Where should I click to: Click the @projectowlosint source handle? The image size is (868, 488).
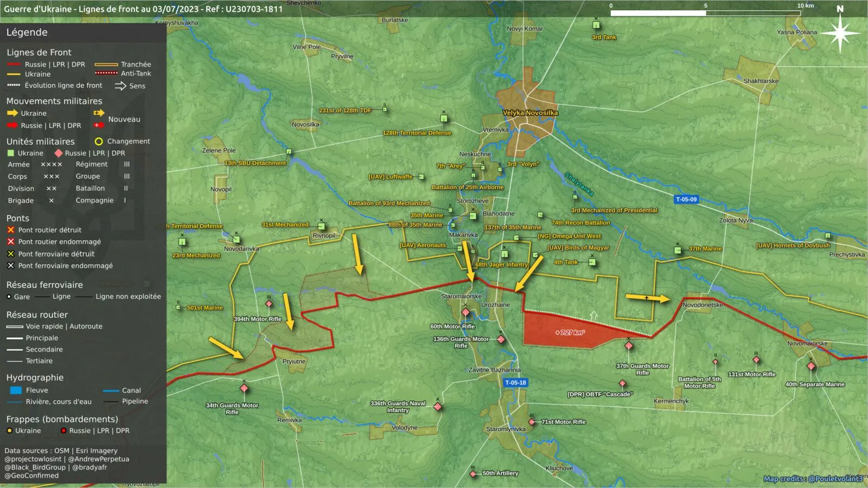pos(33,459)
